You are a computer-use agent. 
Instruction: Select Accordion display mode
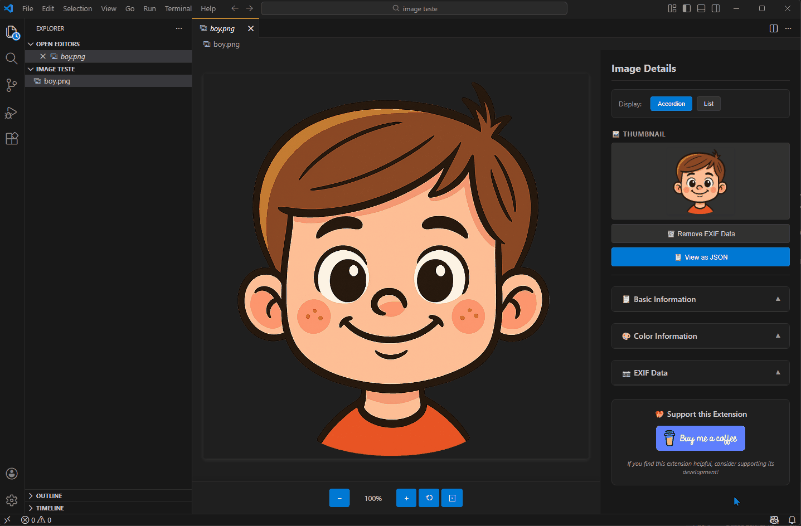tap(671, 104)
